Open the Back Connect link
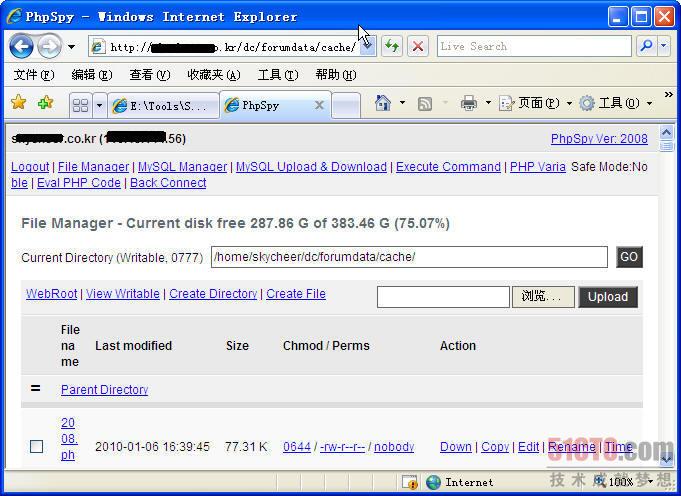 [168, 183]
